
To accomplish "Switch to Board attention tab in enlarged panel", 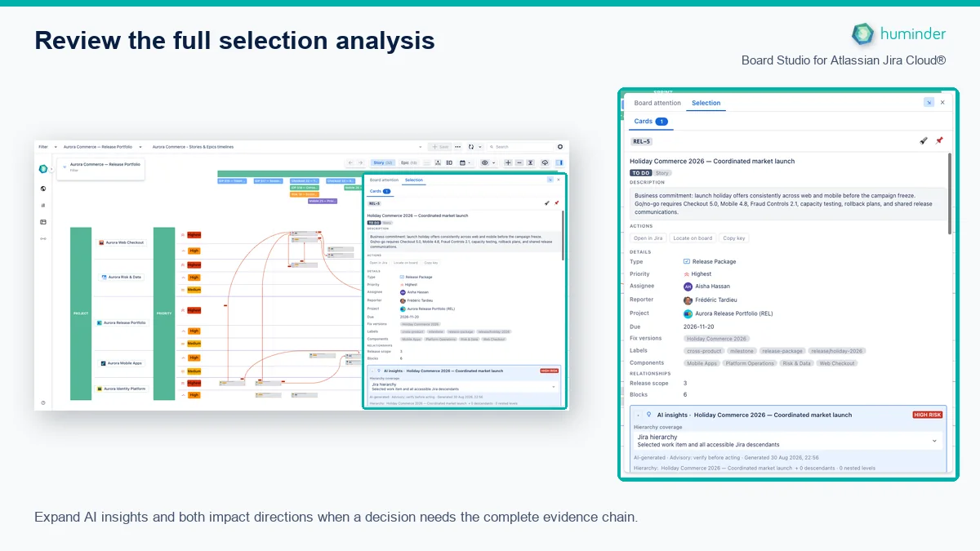I will point(657,103).
